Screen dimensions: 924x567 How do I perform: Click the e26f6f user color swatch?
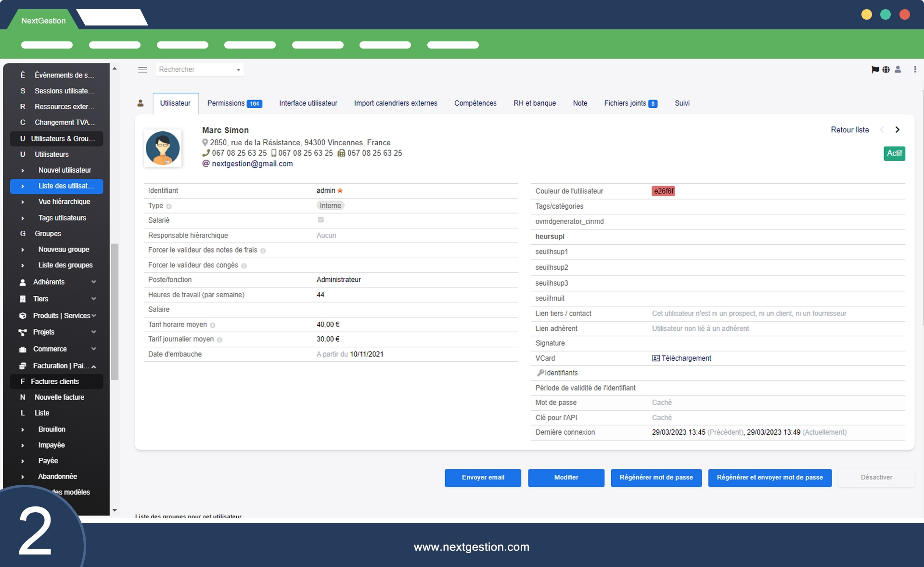click(x=663, y=191)
